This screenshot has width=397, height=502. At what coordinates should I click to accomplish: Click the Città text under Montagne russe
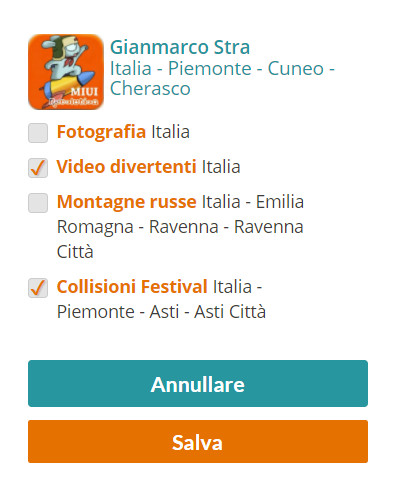click(x=75, y=252)
